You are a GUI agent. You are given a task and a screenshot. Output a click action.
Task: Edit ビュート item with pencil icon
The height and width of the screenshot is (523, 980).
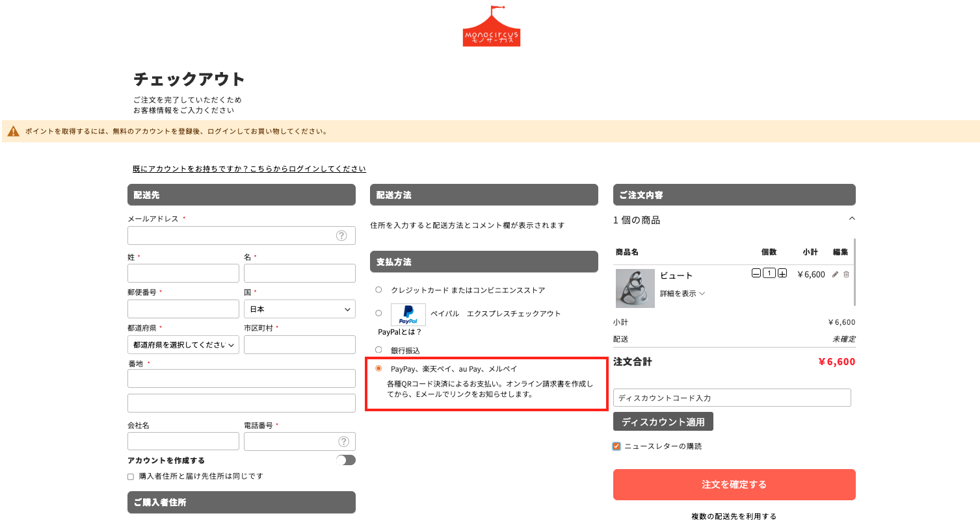[x=835, y=274]
